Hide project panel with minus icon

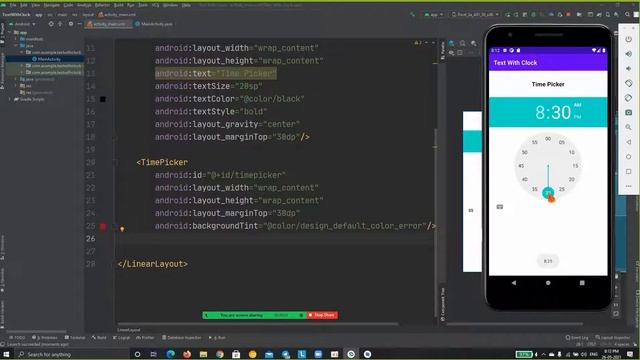80,24
